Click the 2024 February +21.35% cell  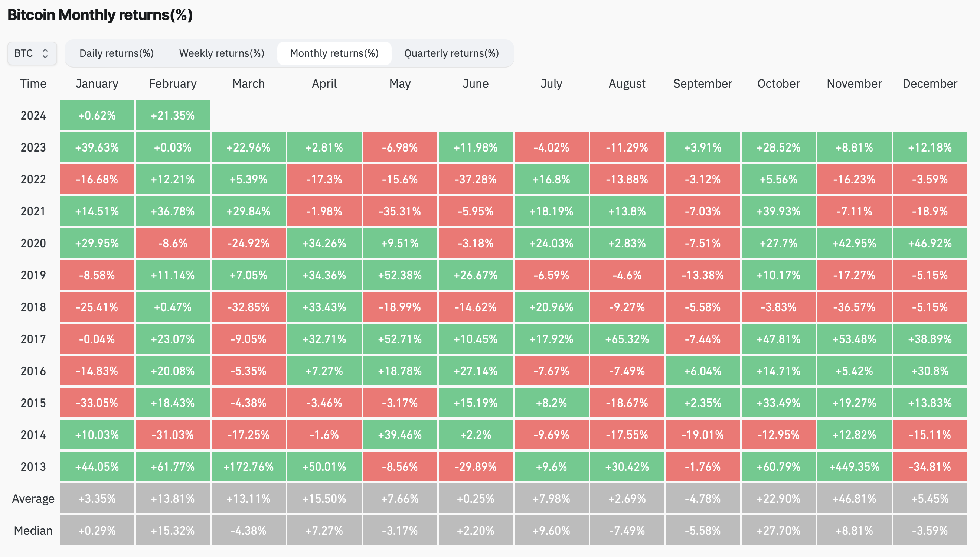173,115
